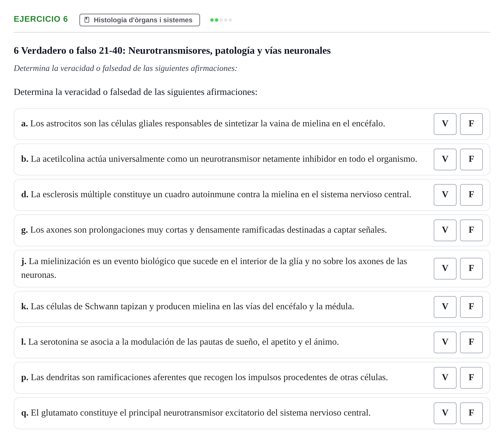504x443 pixels.
Task: Mark células de Schwann statement as V
Action: pos(445,307)
